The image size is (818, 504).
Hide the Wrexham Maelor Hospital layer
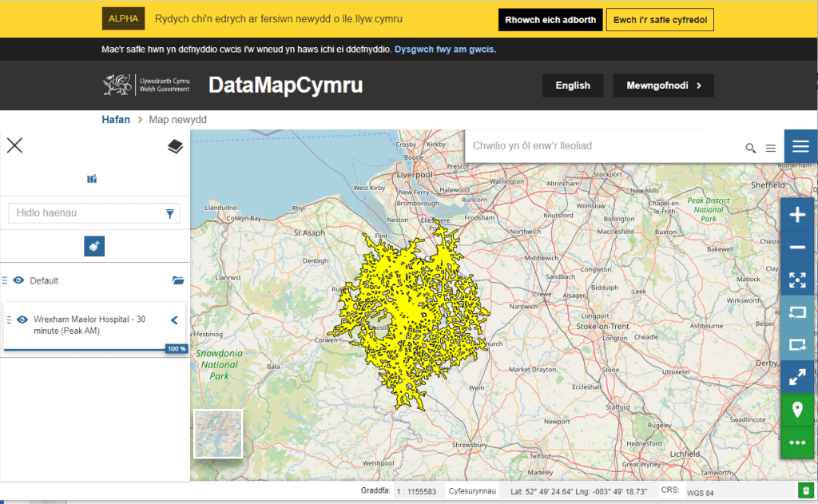tap(22, 319)
